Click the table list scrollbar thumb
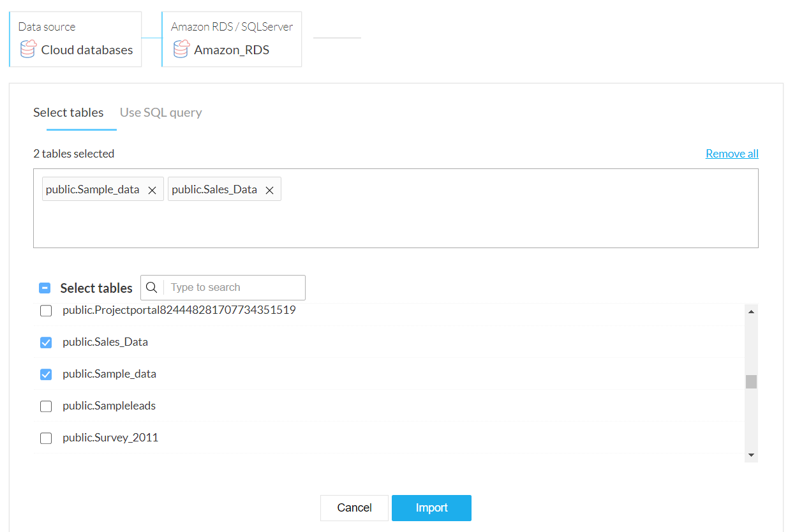The height and width of the screenshot is (532, 788). tap(751, 381)
